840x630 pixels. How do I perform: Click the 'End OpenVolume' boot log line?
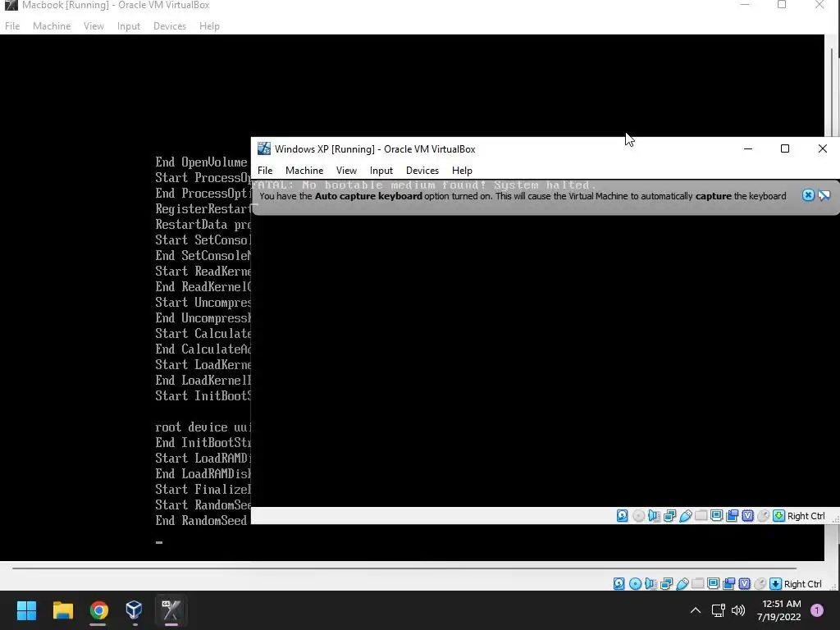[x=202, y=162]
